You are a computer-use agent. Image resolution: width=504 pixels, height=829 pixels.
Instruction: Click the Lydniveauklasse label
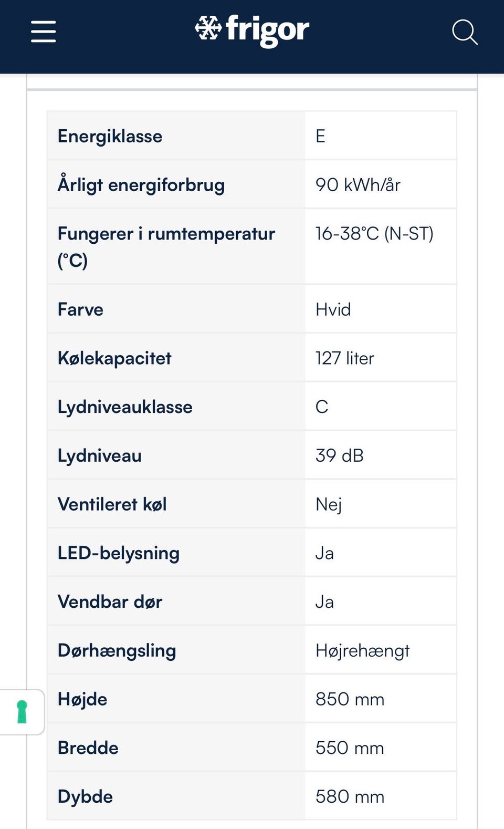pos(125,407)
